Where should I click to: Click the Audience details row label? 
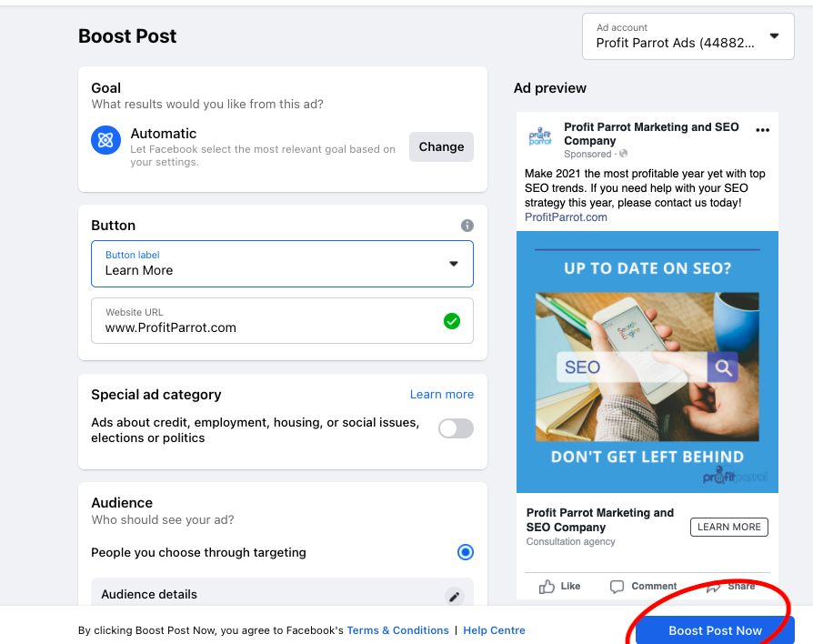coord(149,594)
